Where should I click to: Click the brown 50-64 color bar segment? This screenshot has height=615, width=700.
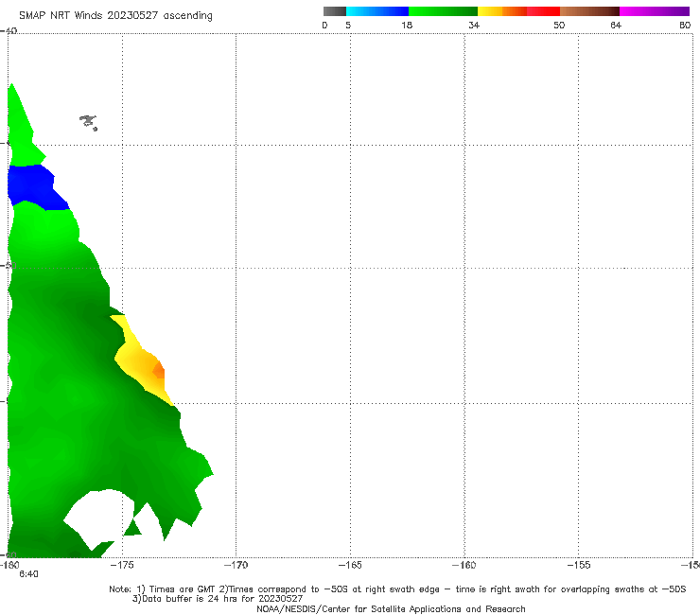click(x=589, y=11)
